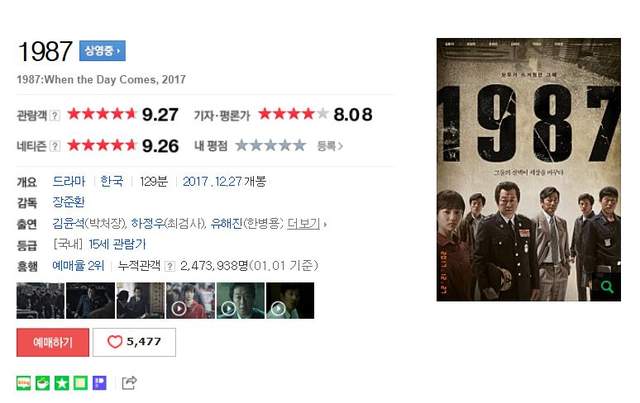Like the movie with heart button
Image resolution: width=640 pixels, height=403 pixels.
pos(134,342)
